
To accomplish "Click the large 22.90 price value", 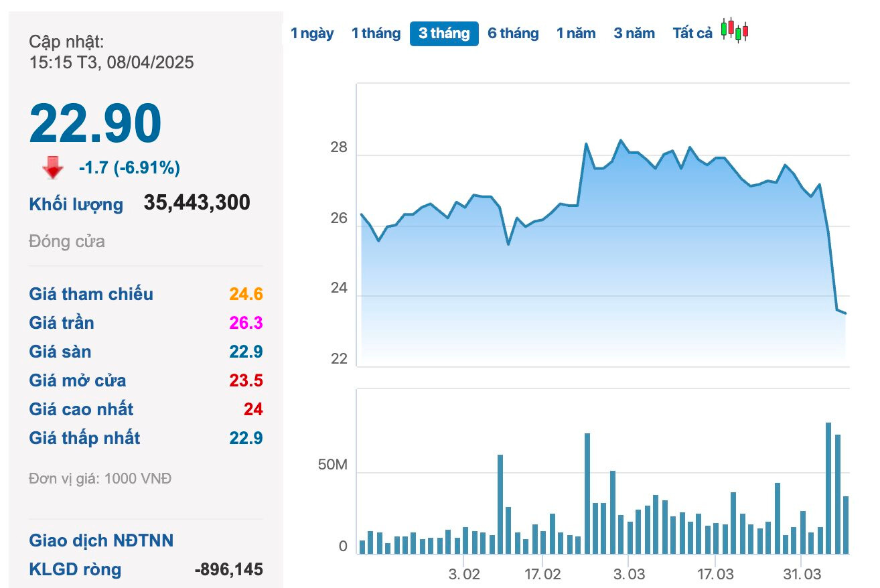I will [95, 123].
